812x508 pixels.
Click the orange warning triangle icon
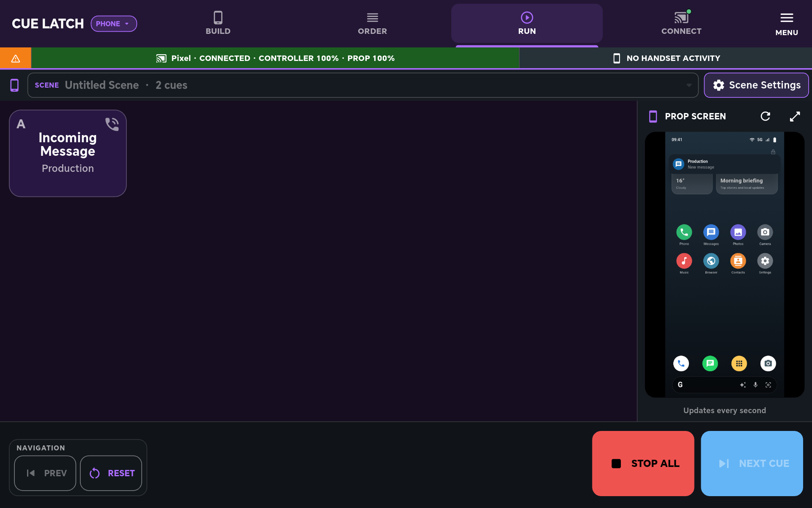click(16, 58)
